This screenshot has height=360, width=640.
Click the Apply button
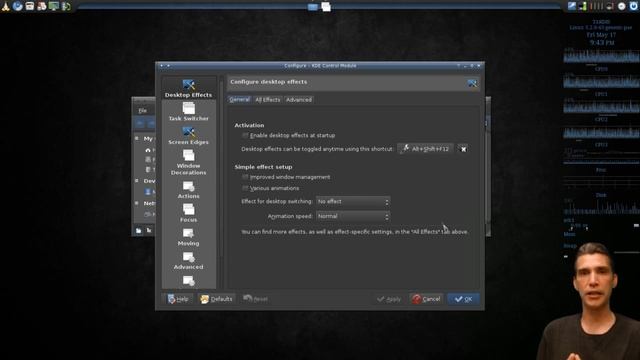[389, 299]
